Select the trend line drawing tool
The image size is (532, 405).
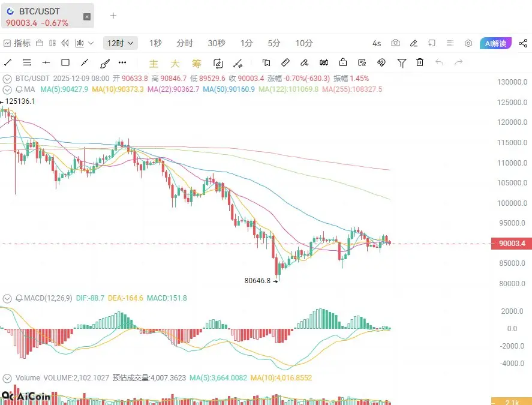point(8,62)
